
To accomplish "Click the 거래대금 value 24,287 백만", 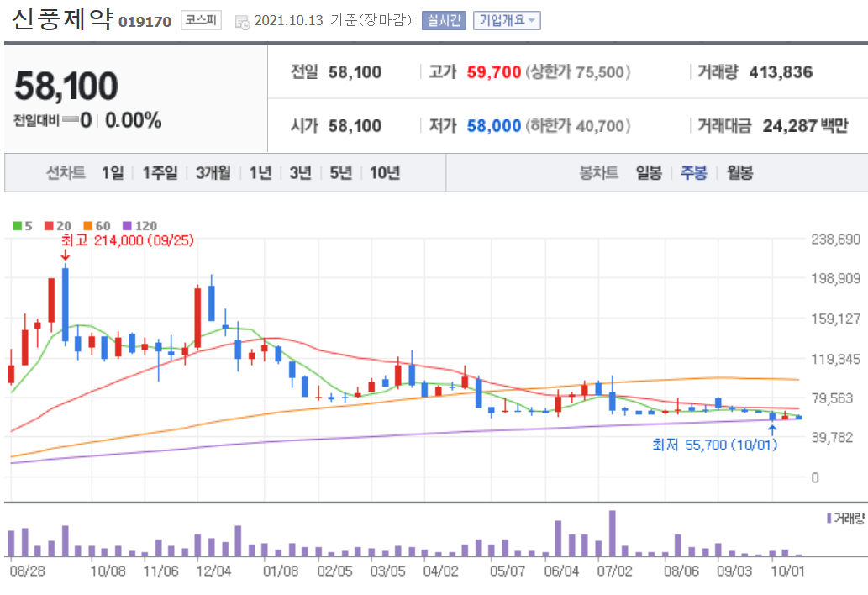I will pos(805,126).
